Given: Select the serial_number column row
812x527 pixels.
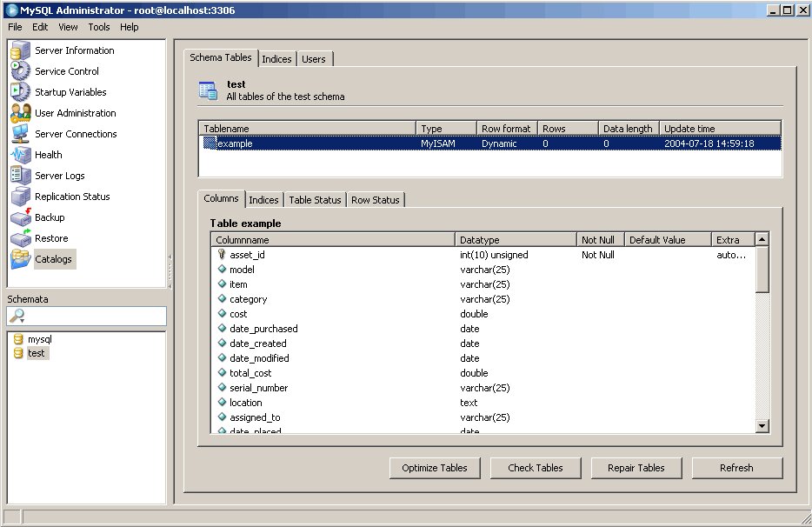Looking at the screenshot, I should [x=483, y=388].
